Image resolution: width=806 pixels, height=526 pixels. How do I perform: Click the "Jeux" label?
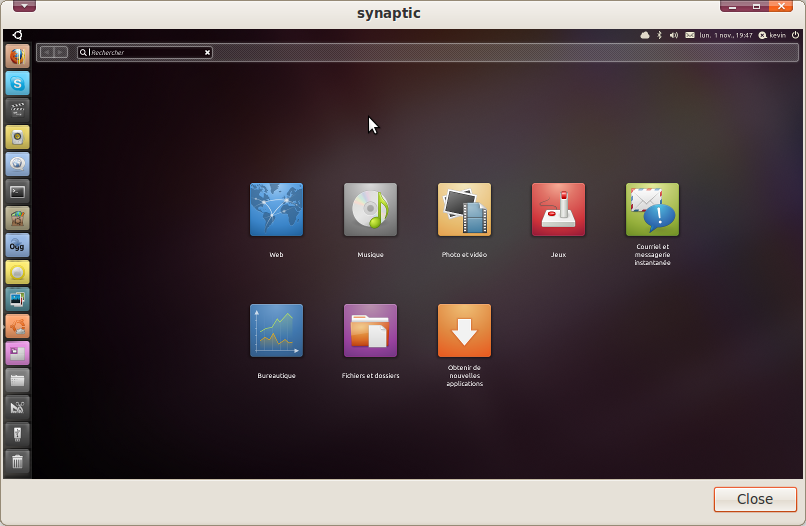coord(558,255)
